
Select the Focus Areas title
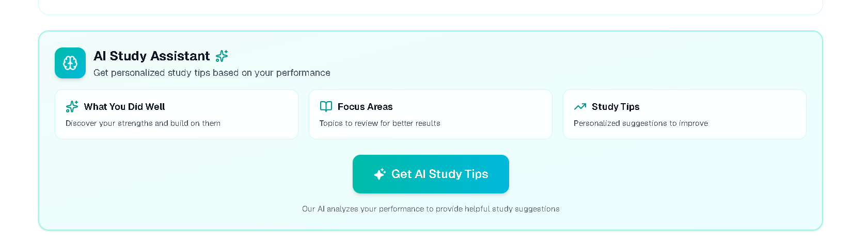pos(365,107)
